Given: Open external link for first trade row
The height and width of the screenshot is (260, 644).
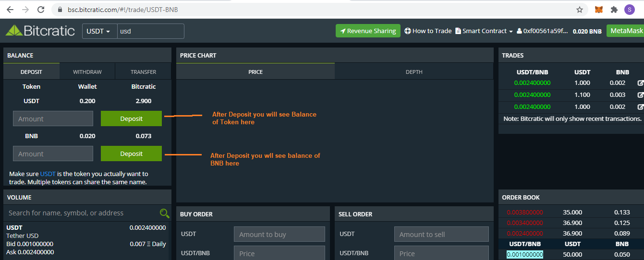Looking at the screenshot, I should tap(640, 83).
